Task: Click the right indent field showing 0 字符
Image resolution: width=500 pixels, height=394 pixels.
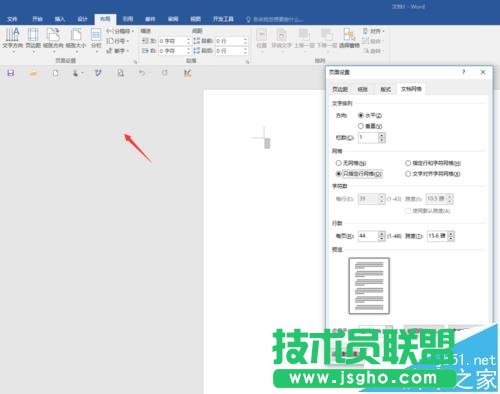Action: 172,51
